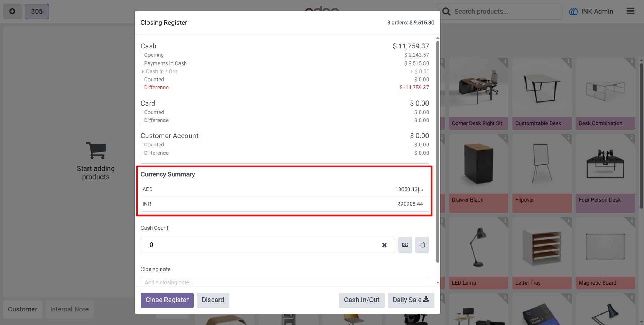Open the INK Admin user menu
Screen dimensions: 644x325
click(x=591, y=12)
